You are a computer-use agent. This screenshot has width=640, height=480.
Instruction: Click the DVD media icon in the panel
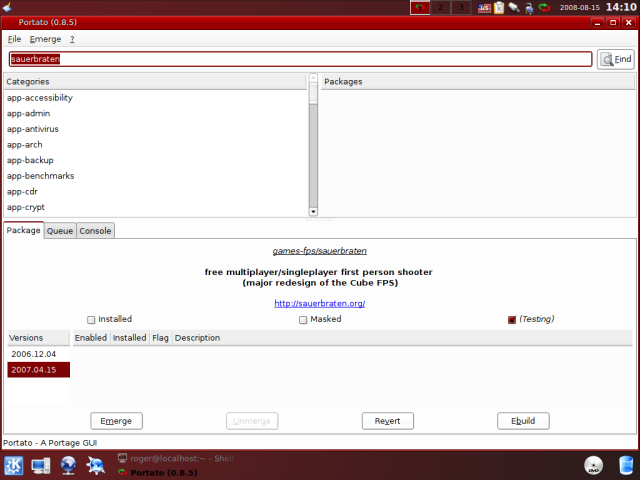pyautogui.click(x=593, y=466)
